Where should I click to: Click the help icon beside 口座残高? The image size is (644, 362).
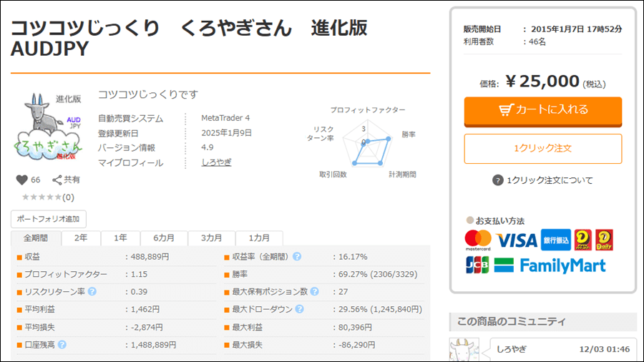tap(62, 345)
